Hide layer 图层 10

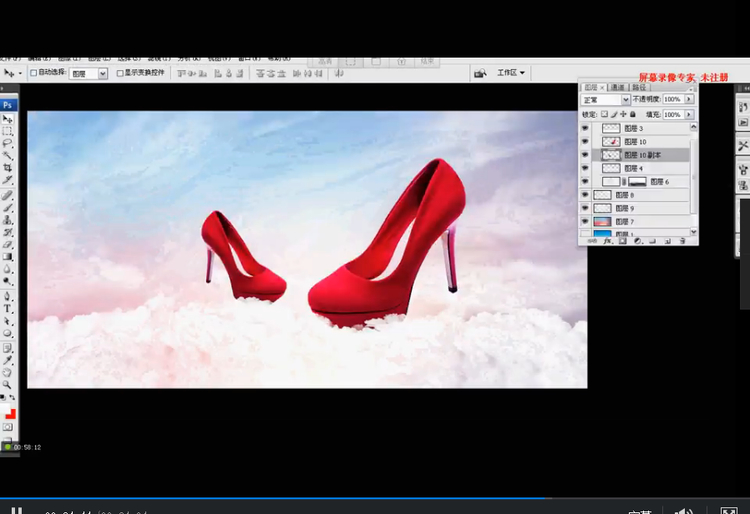click(x=585, y=142)
